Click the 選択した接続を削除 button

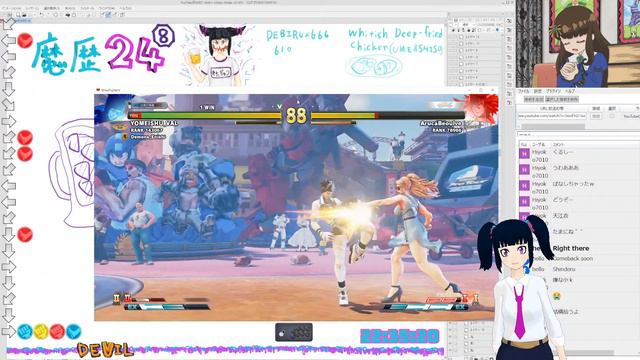click(x=562, y=99)
